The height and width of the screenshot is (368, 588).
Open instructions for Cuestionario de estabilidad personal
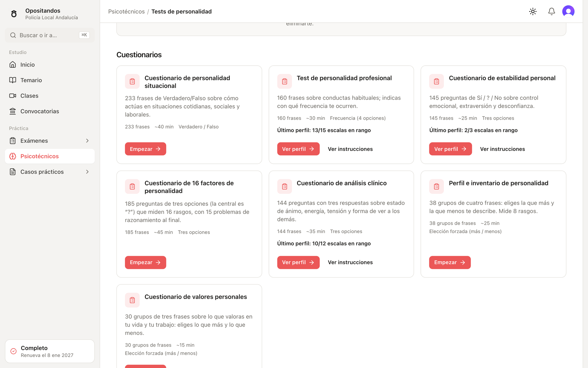click(x=502, y=149)
